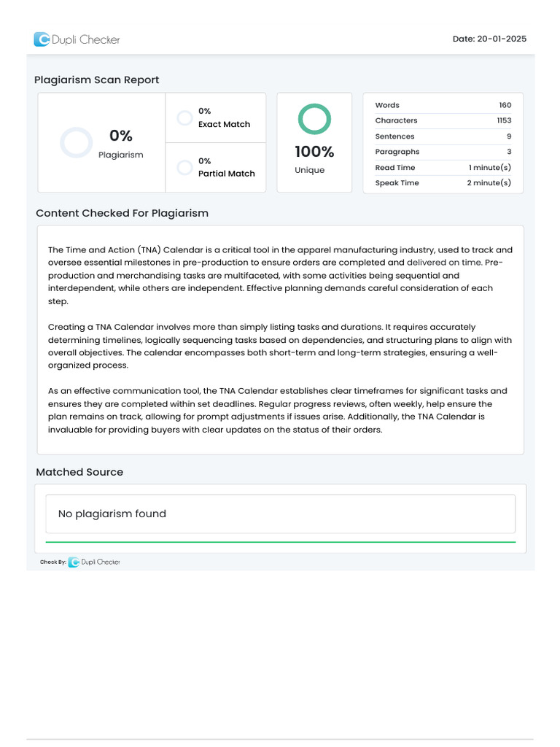Click the Read Time value 1 minute(s)
560x747 pixels.
tap(490, 168)
